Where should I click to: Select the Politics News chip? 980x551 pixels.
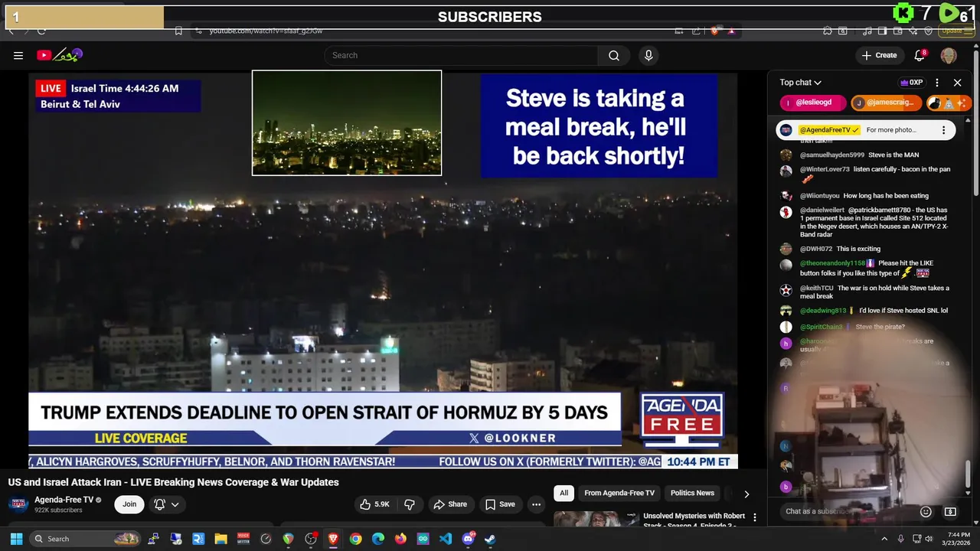coord(692,494)
